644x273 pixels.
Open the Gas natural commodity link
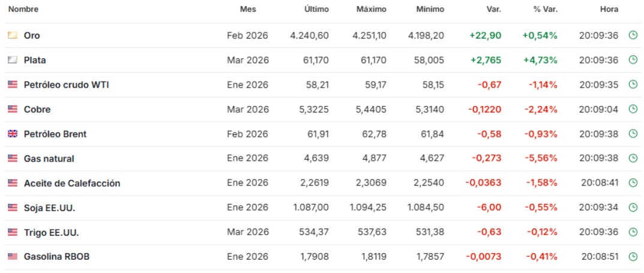tap(49, 158)
